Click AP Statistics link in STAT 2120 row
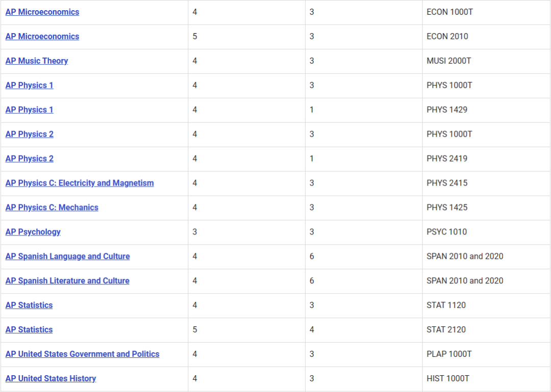Screen dimensions: 551x392 29,330
